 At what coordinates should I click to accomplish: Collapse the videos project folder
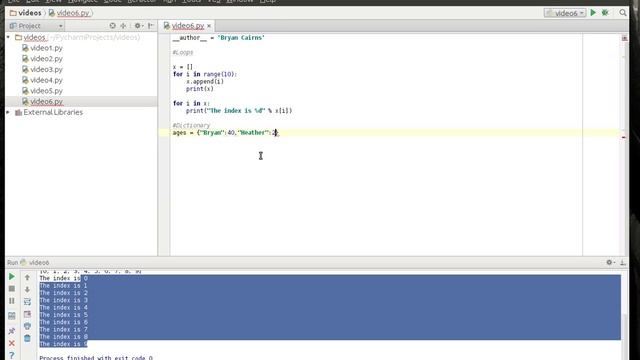pos(9,37)
